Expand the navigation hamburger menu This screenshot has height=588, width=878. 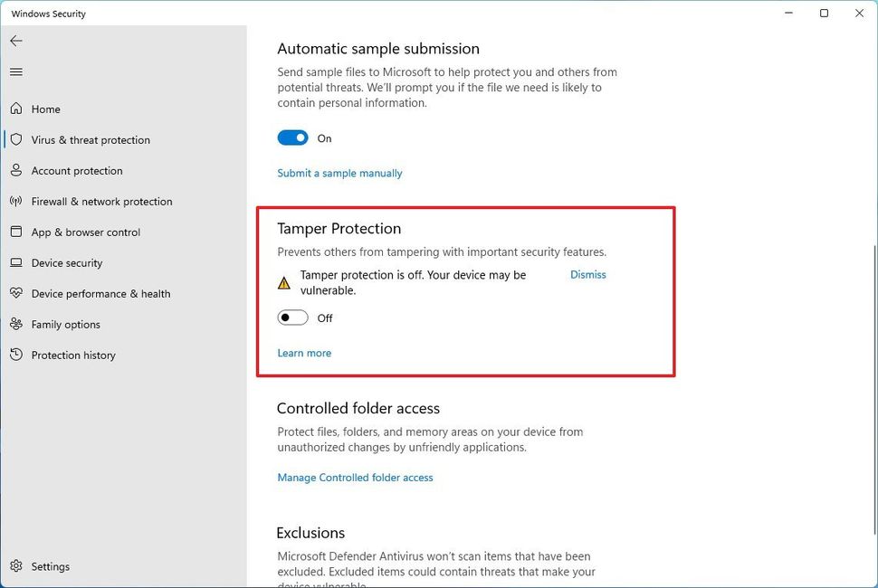point(15,71)
